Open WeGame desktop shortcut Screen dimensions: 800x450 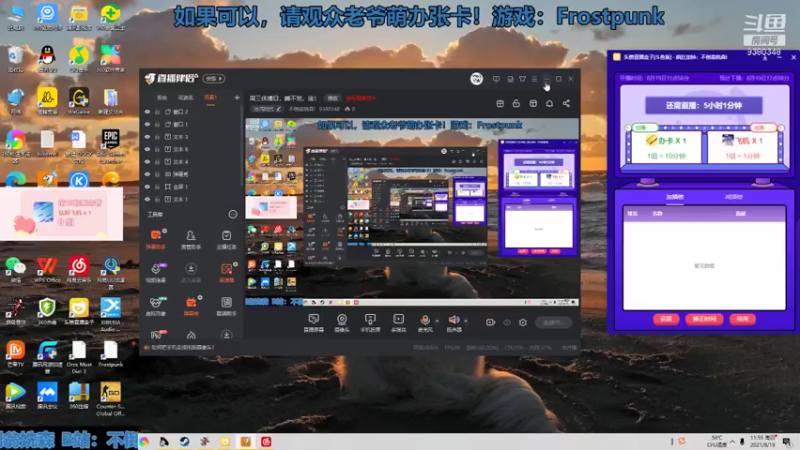[x=79, y=101]
